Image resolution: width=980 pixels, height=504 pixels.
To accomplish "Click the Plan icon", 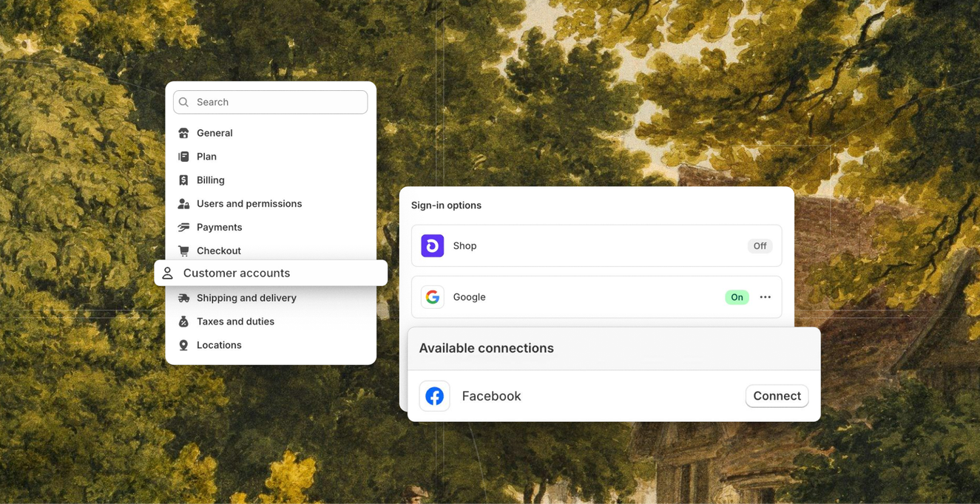I will click(x=183, y=157).
